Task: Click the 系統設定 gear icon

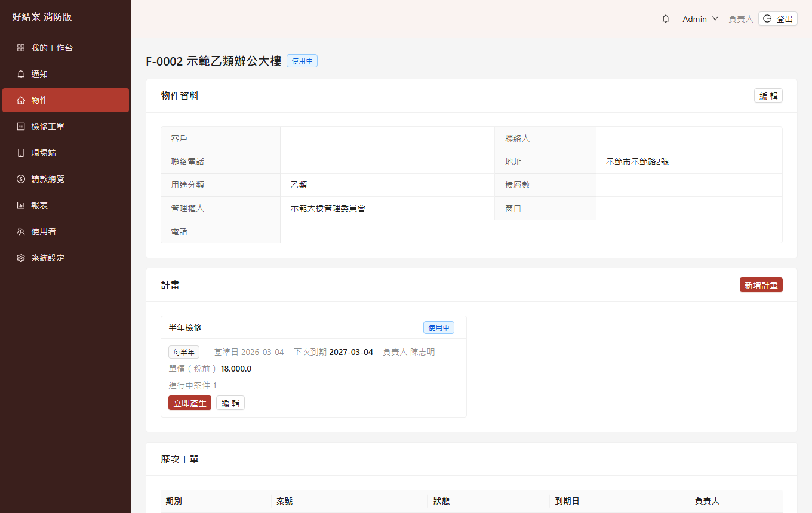Action: click(x=21, y=258)
